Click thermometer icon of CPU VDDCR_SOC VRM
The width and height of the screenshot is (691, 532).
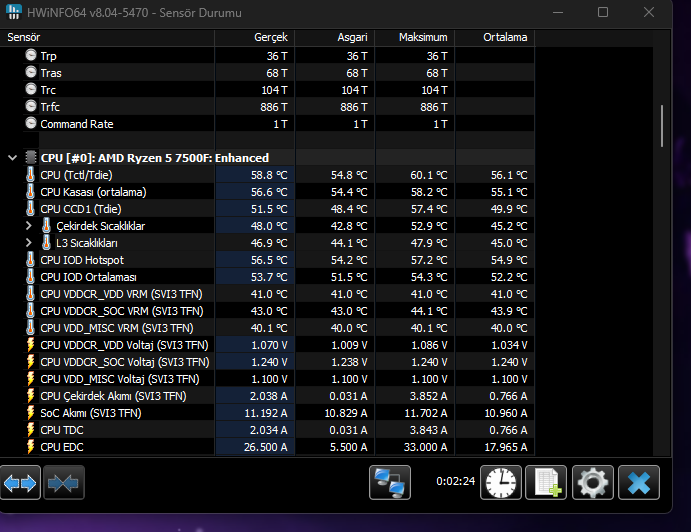click(30, 311)
